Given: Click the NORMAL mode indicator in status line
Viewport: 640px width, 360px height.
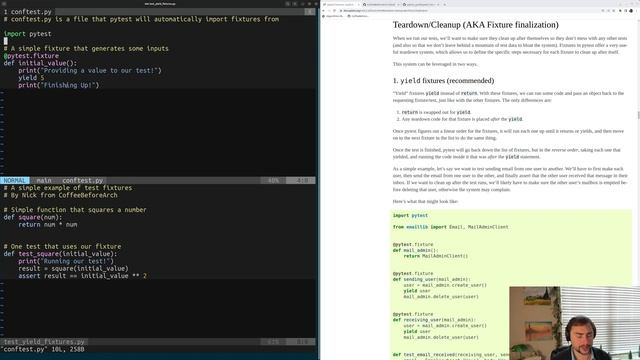Looking at the screenshot, I should point(15,180).
